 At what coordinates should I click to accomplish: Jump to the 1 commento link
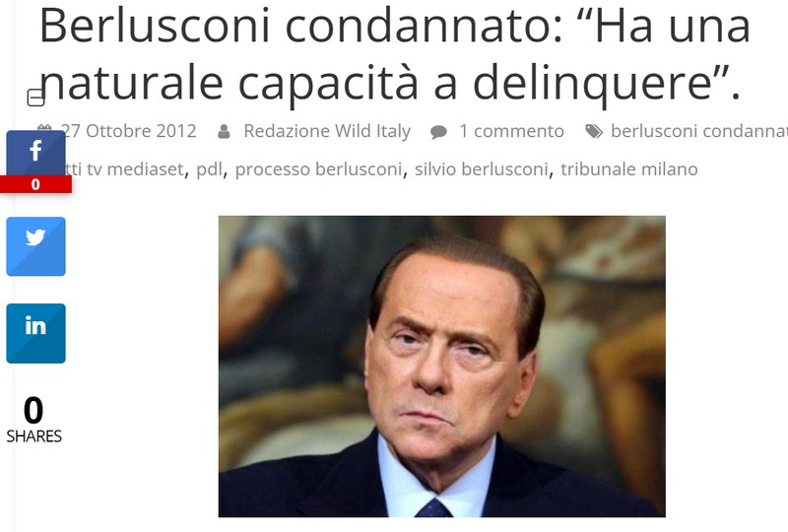pyautogui.click(x=511, y=131)
